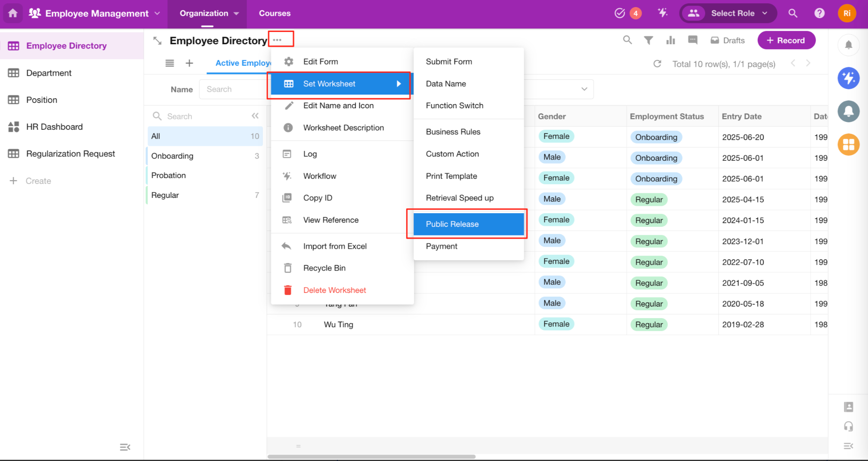Open the discussion comments icon
Viewport: 868px width, 461px height.
tap(693, 40)
